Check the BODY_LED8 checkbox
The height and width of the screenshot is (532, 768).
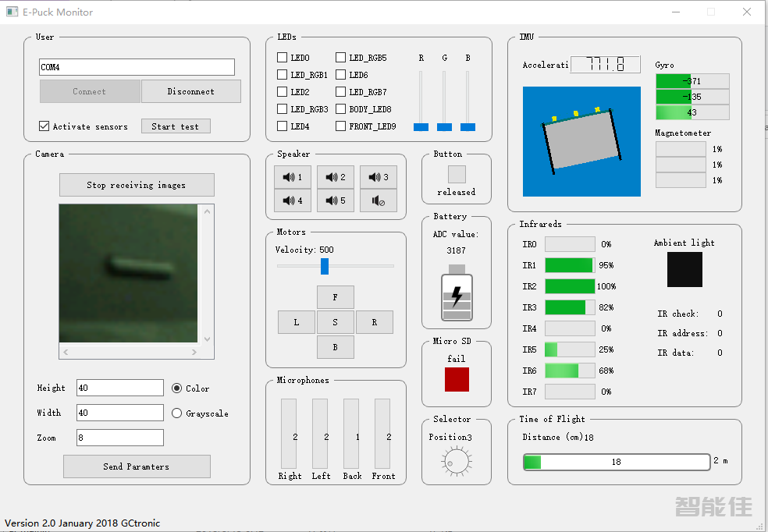coord(342,109)
